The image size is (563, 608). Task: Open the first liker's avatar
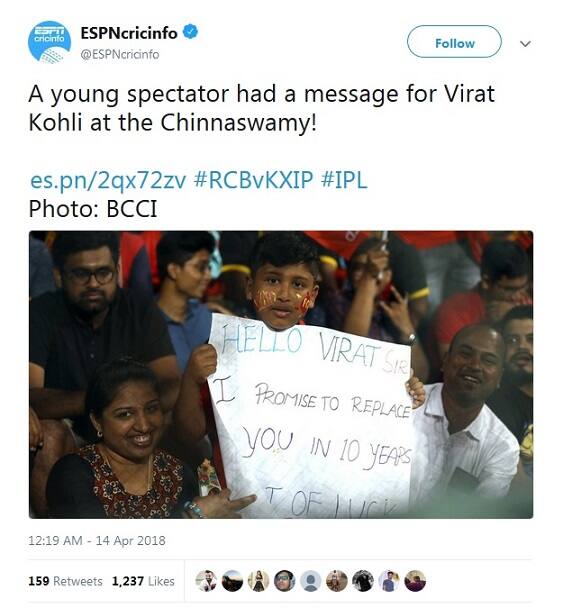206,581
